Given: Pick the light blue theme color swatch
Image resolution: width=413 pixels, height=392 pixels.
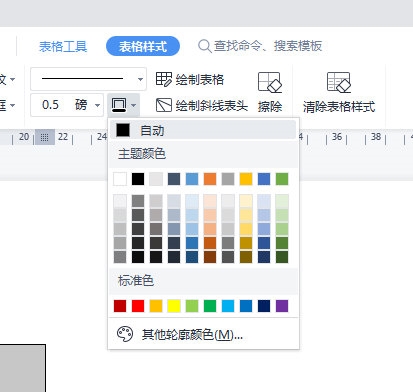Looking at the screenshot, I should click(192, 179).
